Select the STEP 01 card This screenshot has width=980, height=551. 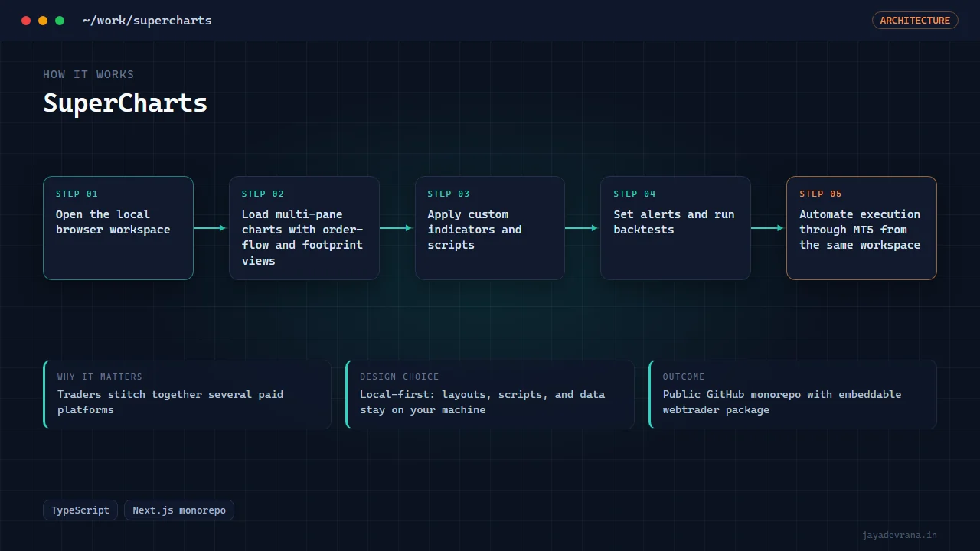118,228
